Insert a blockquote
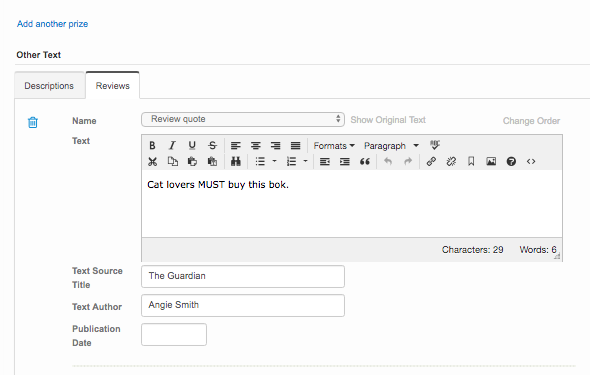 pos(365,161)
